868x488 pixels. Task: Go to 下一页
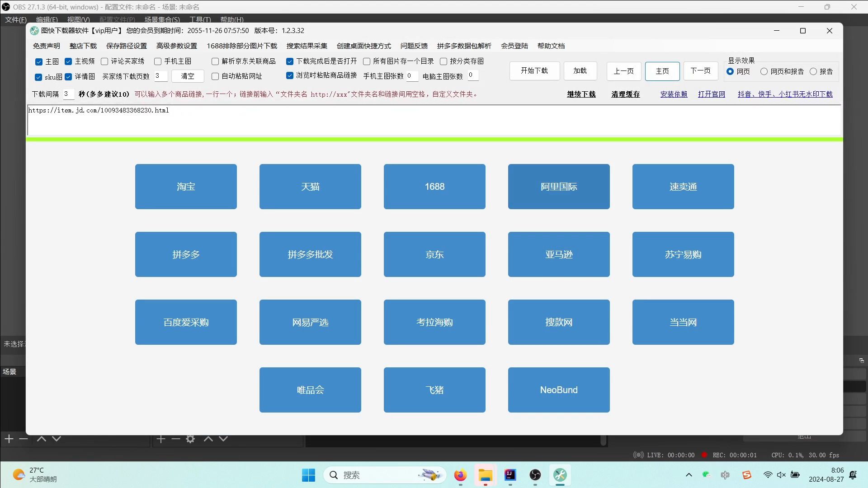click(701, 71)
